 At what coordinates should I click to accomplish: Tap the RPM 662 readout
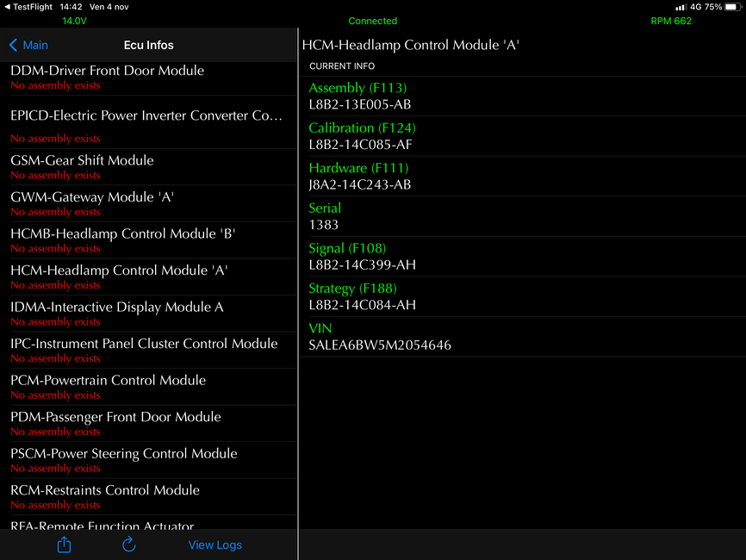(x=671, y=21)
